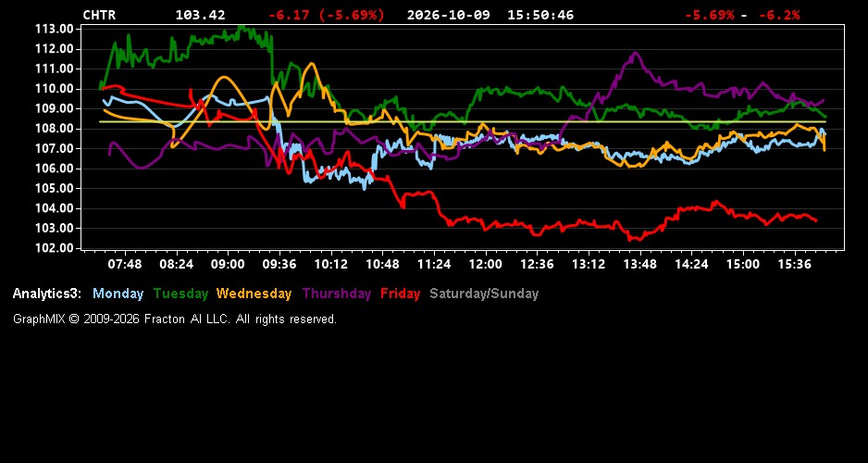Screen dimensions: 868x463
Task: Select the Tuesday legend label
Action: tap(180, 294)
